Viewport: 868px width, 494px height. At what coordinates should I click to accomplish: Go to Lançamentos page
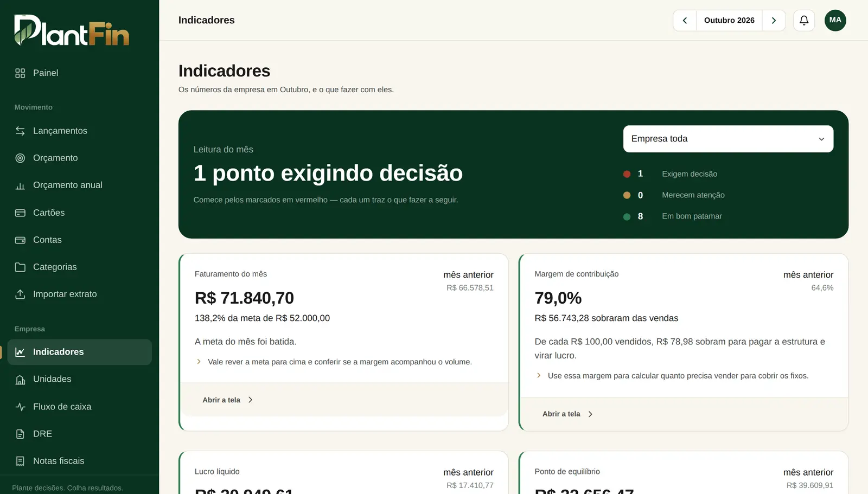tap(79, 131)
